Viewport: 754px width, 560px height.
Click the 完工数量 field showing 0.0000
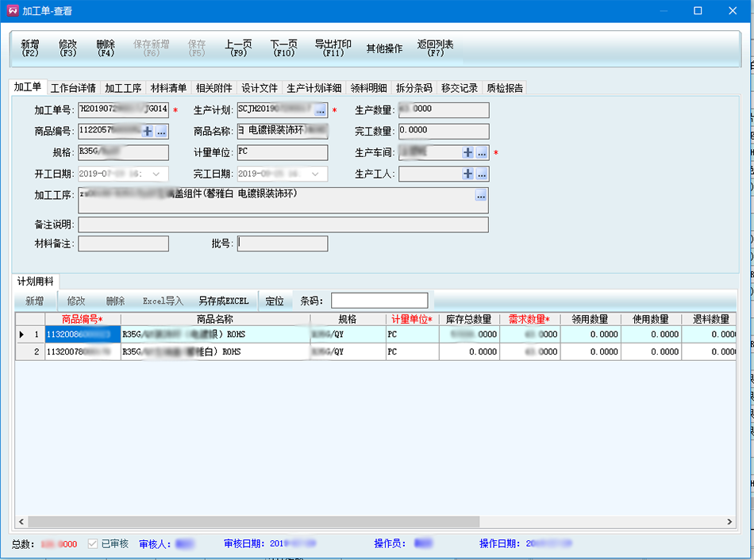[444, 131]
